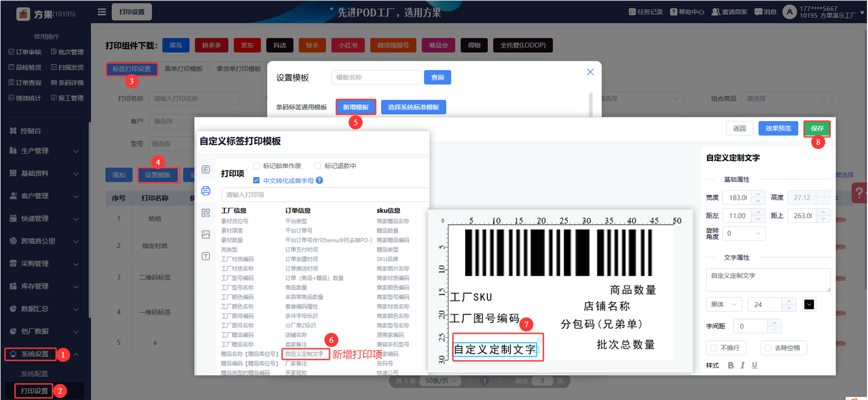Select the printer icon in the template editor side strip

point(206,191)
